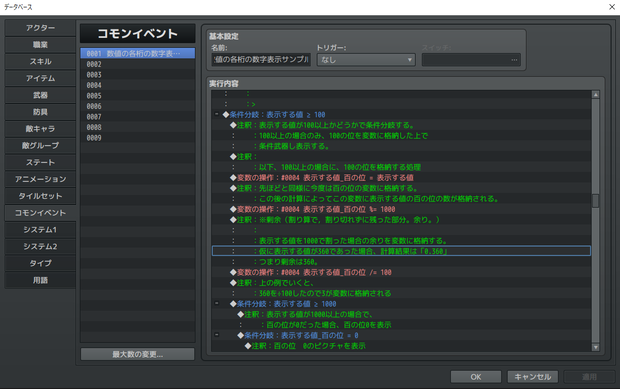Select the highlighted 計算結果は「0.360」 comment line
Viewport: 620px width, 389px height.
pos(401,251)
